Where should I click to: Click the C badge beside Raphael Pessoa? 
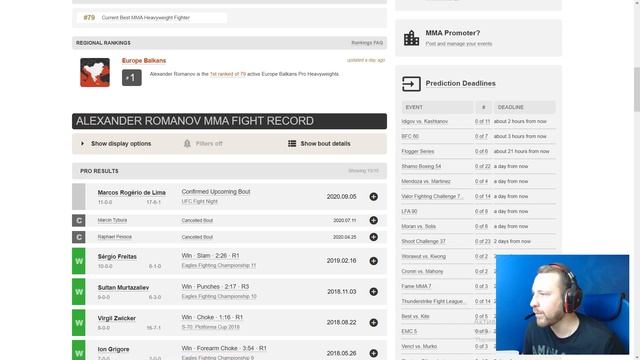[79, 237]
